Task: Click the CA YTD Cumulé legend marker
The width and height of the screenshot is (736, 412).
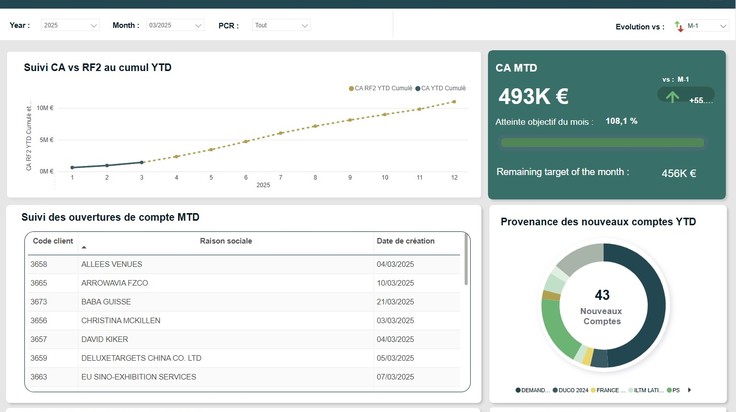Action: (418, 88)
